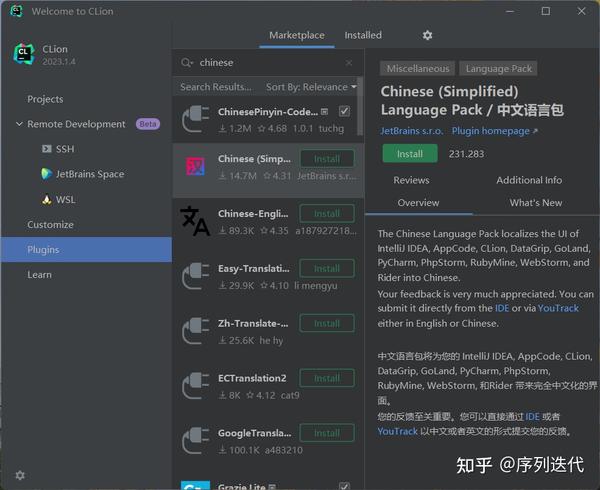Image resolution: width=600 pixels, height=490 pixels.
Task: Click the Language Pack tag
Action: click(498, 68)
